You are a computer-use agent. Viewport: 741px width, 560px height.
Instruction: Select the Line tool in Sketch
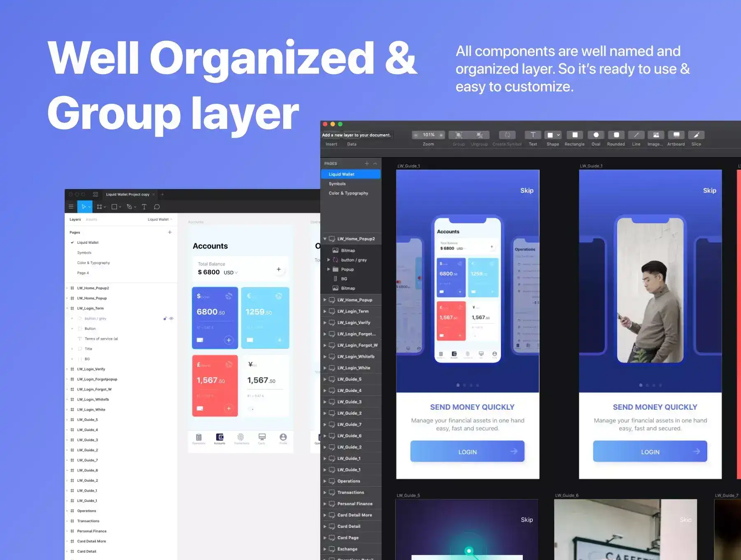[636, 135]
